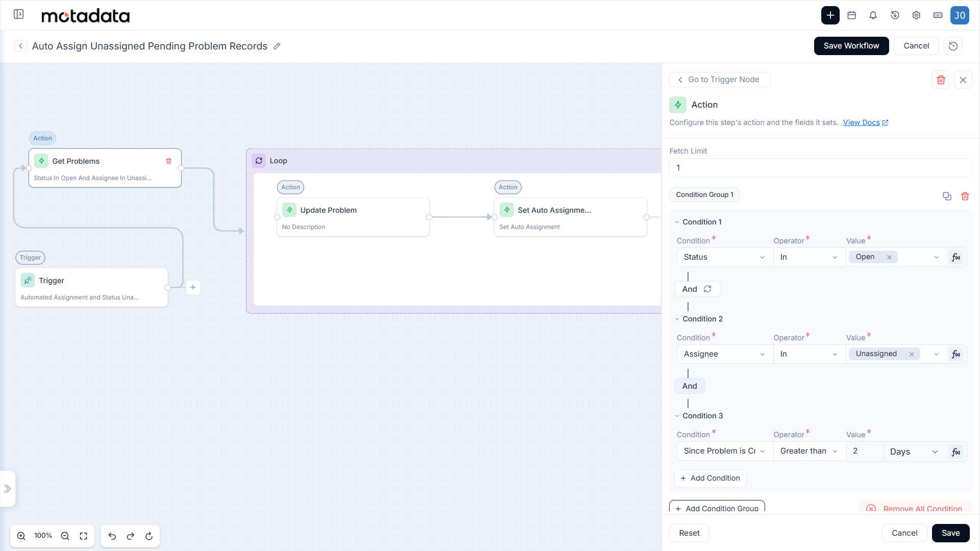
Task: Expand the collapsed left side drawer
Action: tap(8, 489)
